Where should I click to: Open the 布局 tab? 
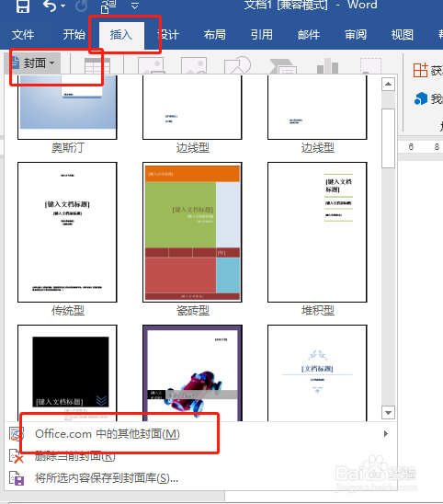[x=214, y=34]
